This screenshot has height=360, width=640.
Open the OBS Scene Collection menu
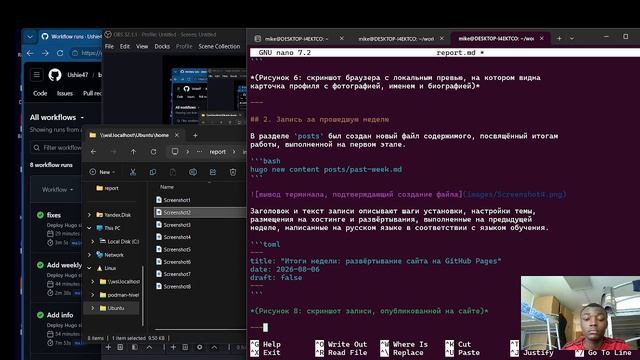pyautogui.click(x=219, y=47)
